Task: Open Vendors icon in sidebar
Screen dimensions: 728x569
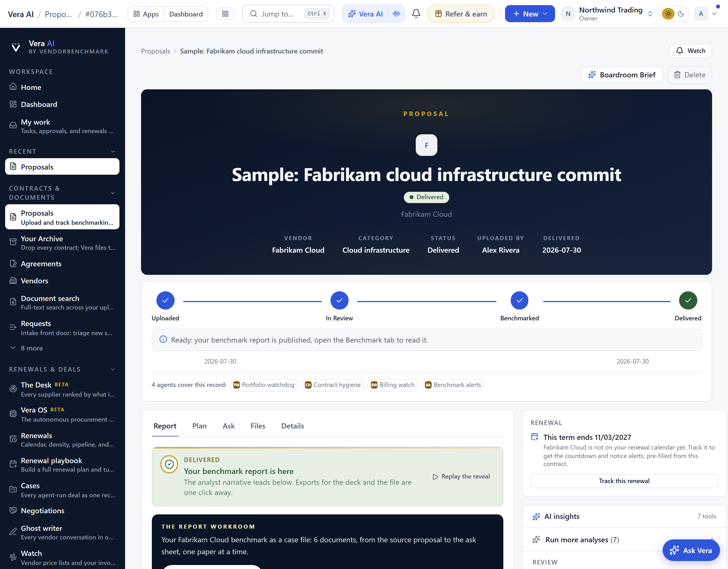Action: 13,281
